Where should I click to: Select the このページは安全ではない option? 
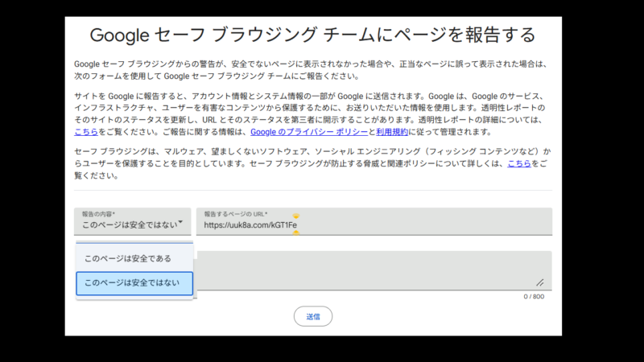[x=134, y=283]
